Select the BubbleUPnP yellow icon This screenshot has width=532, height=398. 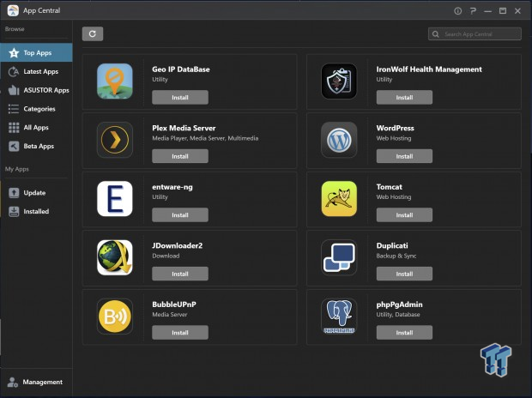click(x=115, y=317)
